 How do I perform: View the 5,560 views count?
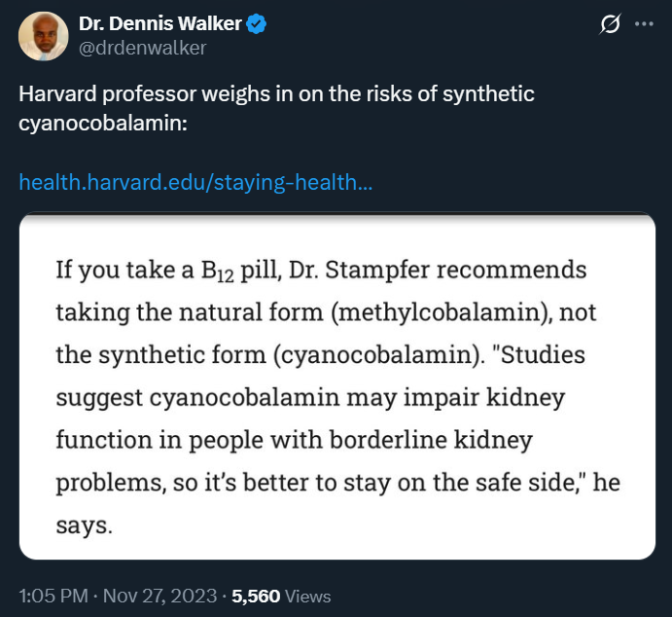point(256,597)
